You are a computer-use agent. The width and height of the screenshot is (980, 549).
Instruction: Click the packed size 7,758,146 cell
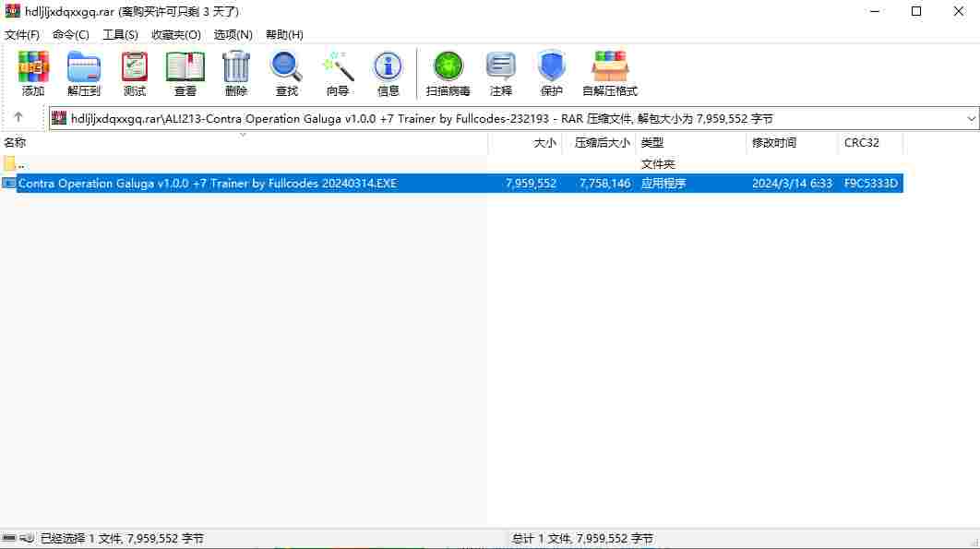604,184
